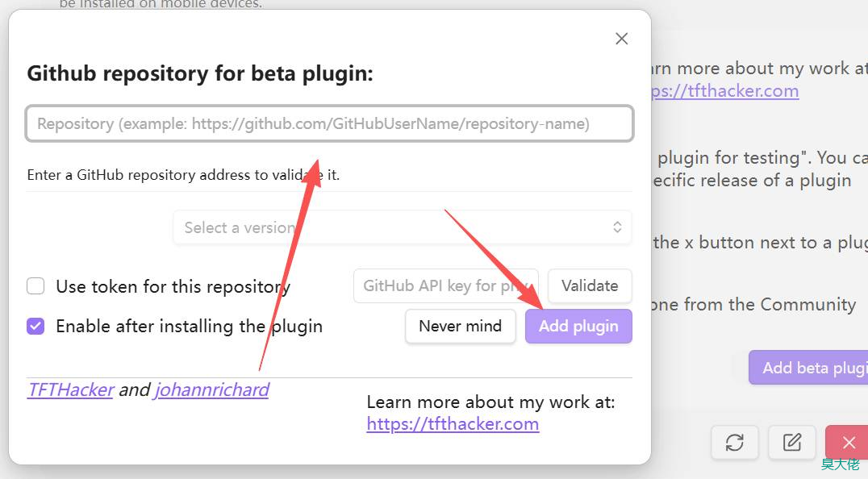
Task: Click the red X remove plugin icon
Action: click(848, 442)
